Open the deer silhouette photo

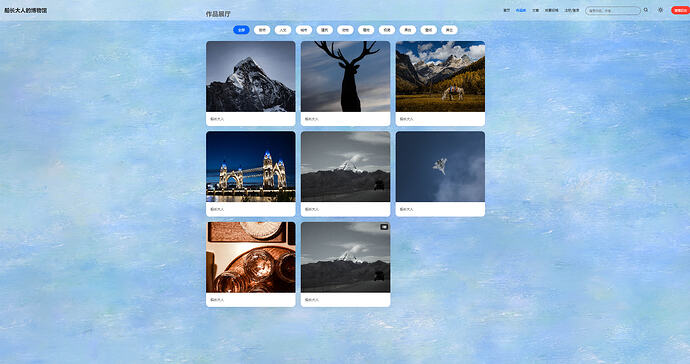pos(345,76)
